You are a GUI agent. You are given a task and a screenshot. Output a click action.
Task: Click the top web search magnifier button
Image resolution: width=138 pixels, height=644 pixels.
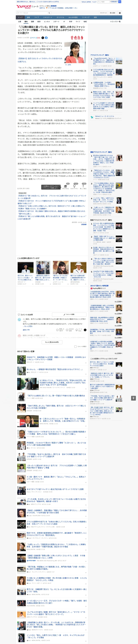(120, 2)
